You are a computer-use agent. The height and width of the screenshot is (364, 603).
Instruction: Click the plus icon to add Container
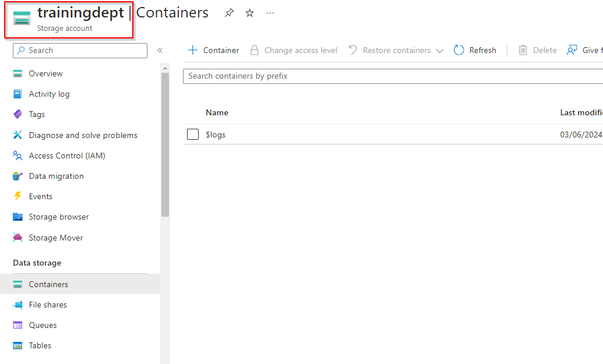coord(193,50)
